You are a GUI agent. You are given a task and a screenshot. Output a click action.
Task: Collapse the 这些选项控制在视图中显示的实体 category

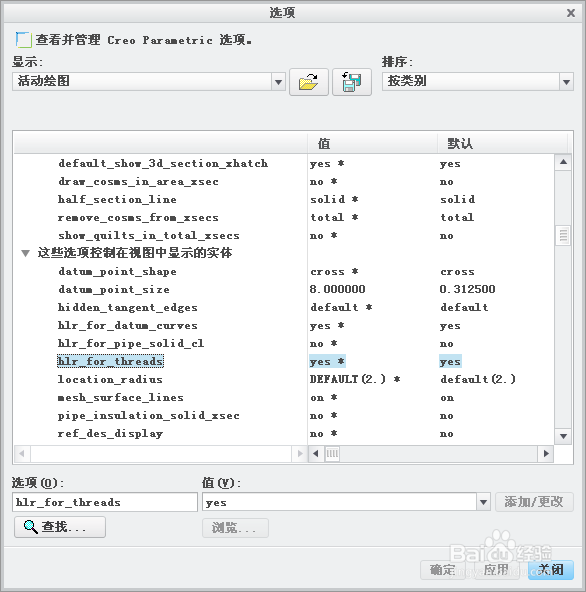(x=25, y=253)
